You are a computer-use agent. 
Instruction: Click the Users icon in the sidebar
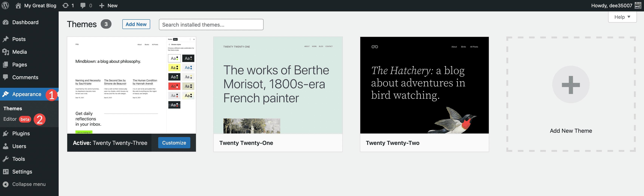coord(6,146)
